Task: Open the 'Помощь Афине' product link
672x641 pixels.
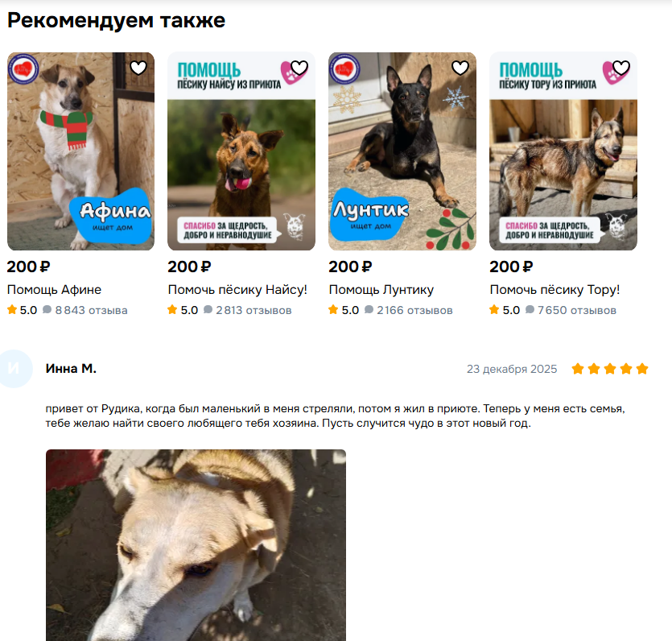Action: 55,290
